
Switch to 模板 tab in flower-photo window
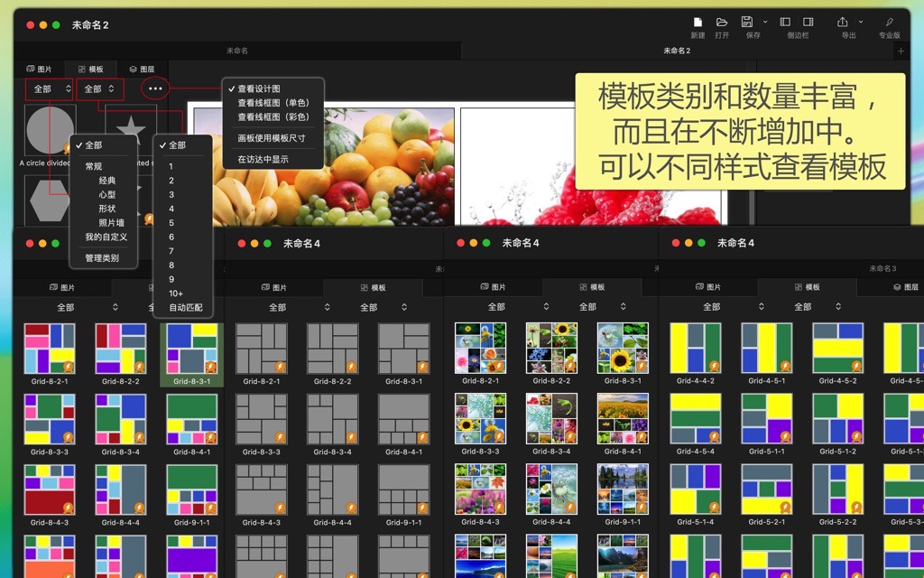coord(592,287)
